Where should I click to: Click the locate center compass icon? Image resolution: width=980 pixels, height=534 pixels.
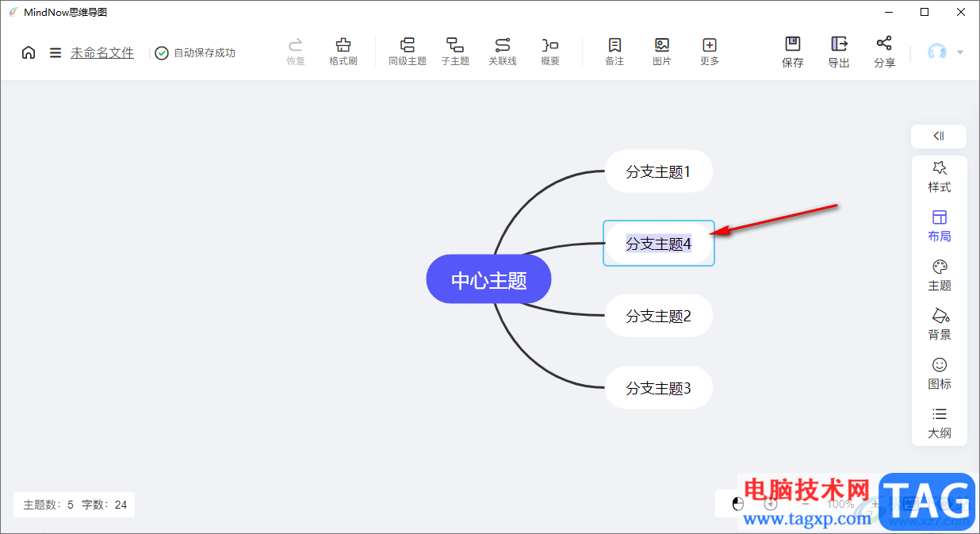[771, 504]
